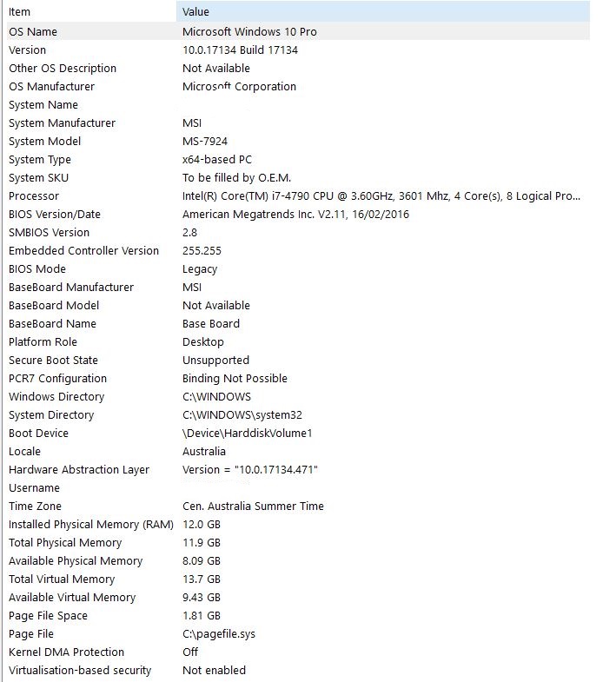Click C:\WINDOWS\system32 value
Viewport: 616px width, 682px height.
242,415
